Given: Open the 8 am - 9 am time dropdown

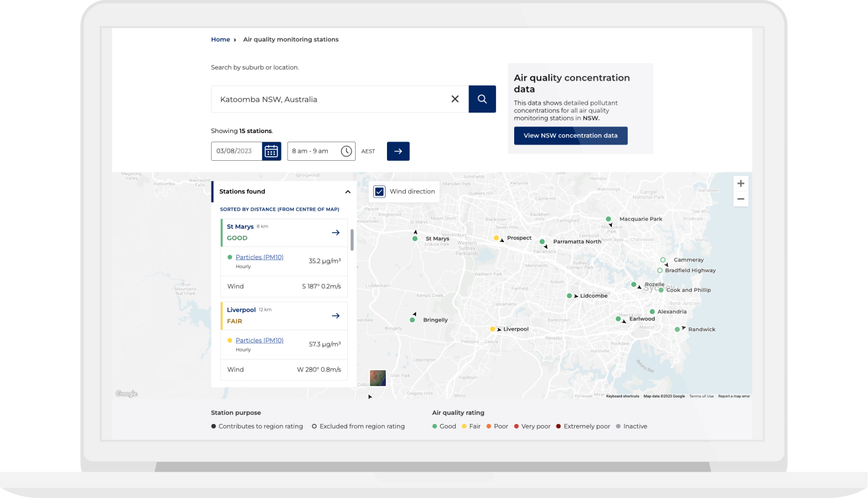Looking at the screenshot, I should pyautogui.click(x=313, y=151).
